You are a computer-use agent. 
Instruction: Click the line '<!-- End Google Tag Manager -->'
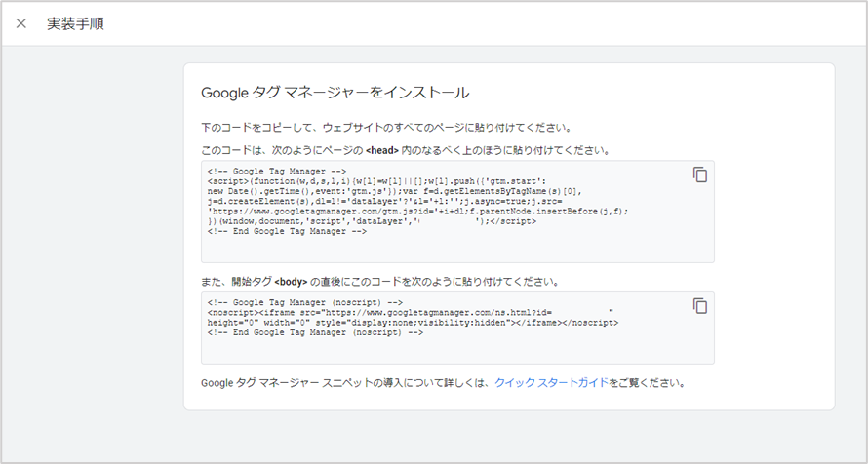tap(287, 231)
